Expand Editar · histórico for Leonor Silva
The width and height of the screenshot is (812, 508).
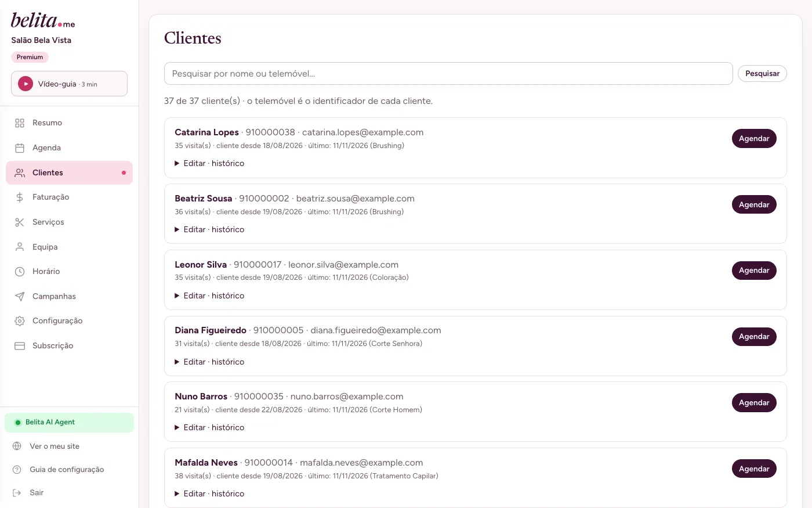tap(209, 296)
